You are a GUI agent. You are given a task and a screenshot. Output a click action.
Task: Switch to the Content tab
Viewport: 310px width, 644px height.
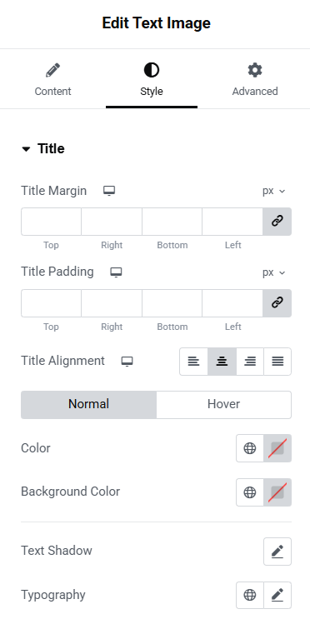pyautogui.click(x=52, y=80)
